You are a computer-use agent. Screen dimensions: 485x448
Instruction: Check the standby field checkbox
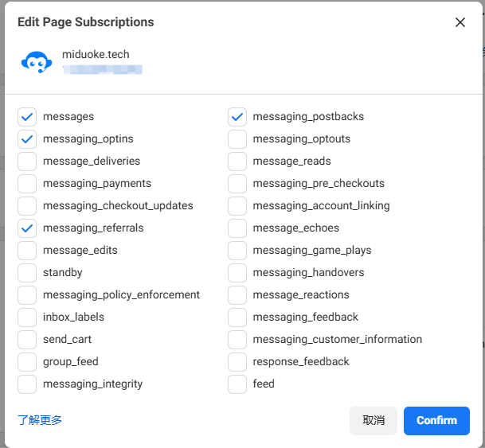[27, 273]
